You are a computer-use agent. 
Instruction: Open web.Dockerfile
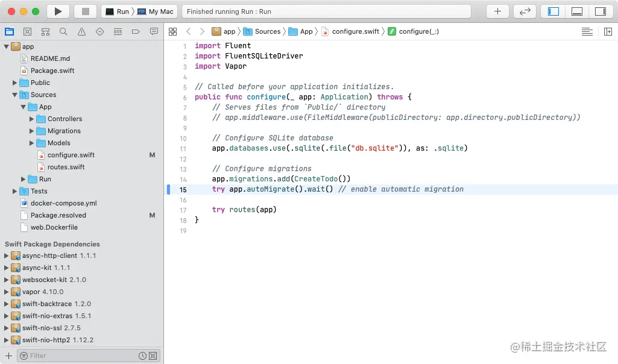pyautogui.click(x=54, y=227)
